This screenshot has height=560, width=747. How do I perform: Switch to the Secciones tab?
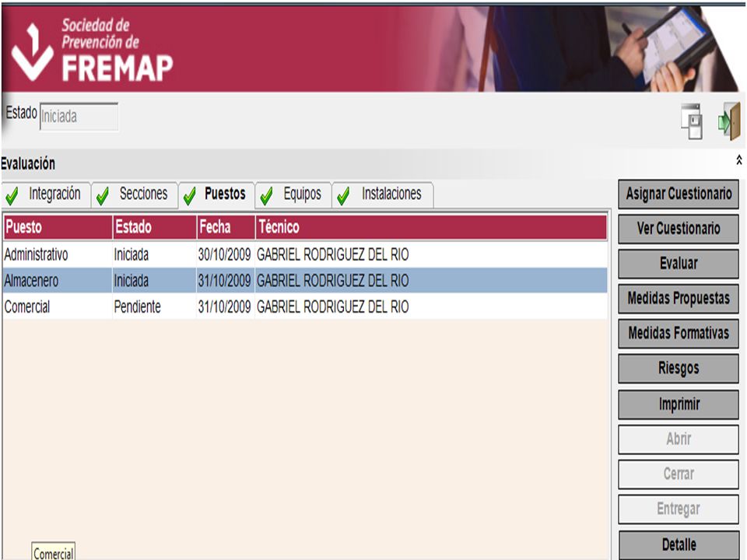tap(135, 194)
